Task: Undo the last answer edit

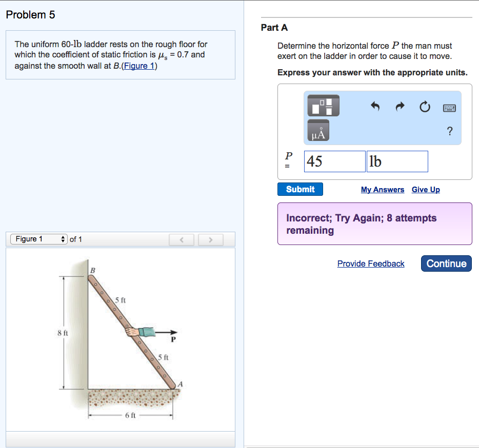Action: coord(375,107)
